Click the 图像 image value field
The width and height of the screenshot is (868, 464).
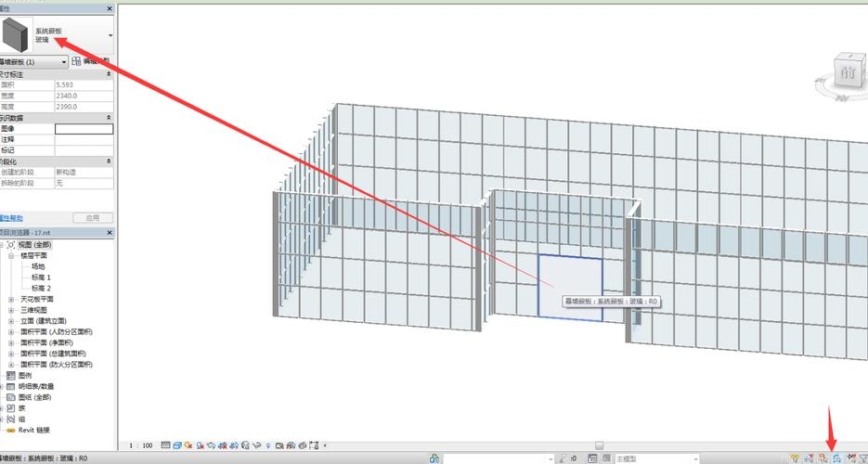pyautogui.click(x=84, y=129)
